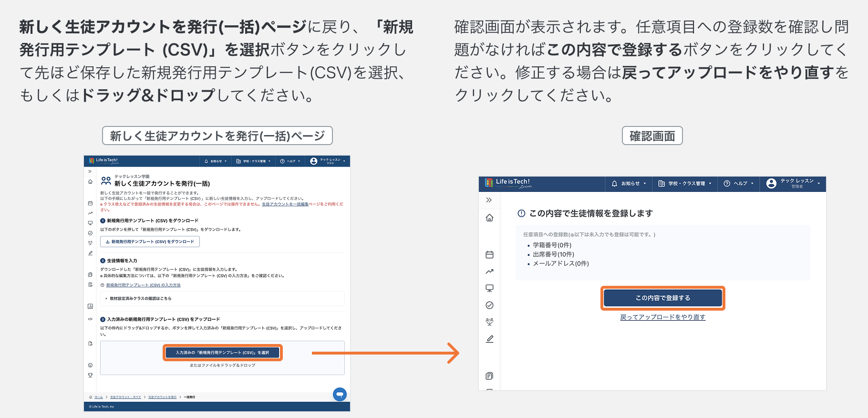Go to ホーム in the breadcrumb

[x=99, y=397]
